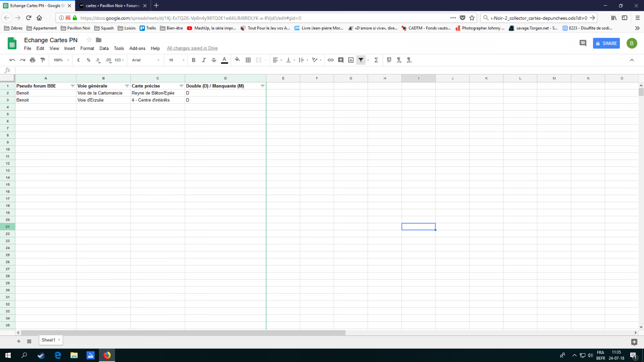
Task: Click the print icon in toolbar
Action: pos(33,60)
